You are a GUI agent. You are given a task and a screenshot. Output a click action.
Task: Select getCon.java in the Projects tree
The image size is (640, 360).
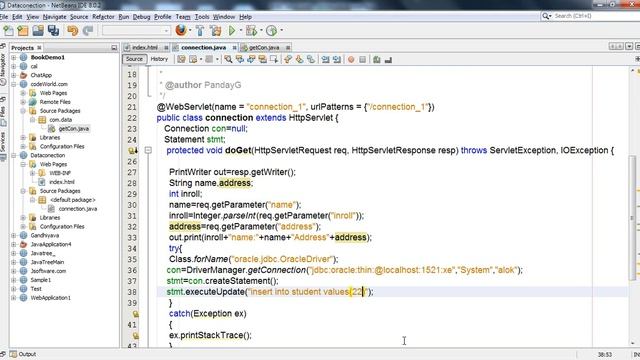[x=73, y=129]
